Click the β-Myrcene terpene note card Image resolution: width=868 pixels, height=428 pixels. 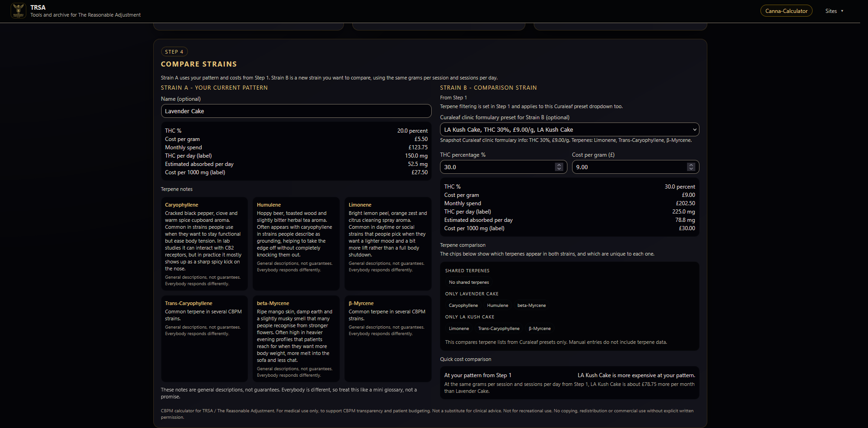[x=388, y=339]
